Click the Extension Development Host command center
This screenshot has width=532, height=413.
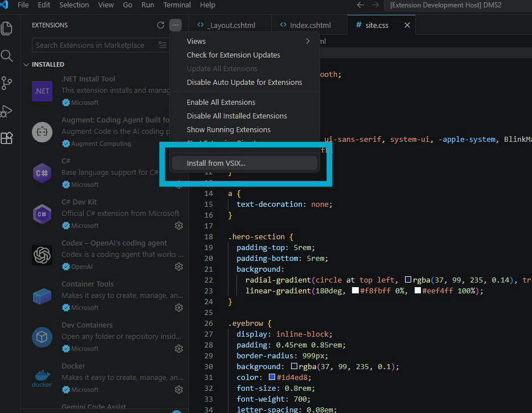click(x=458, y=5)
